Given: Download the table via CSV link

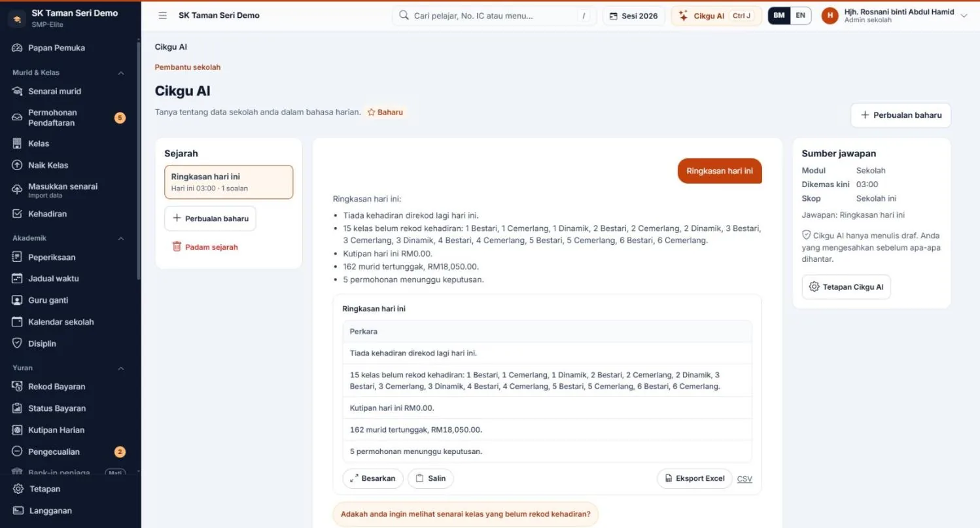Looking at the screenshot, I should (x=744, y=479).
